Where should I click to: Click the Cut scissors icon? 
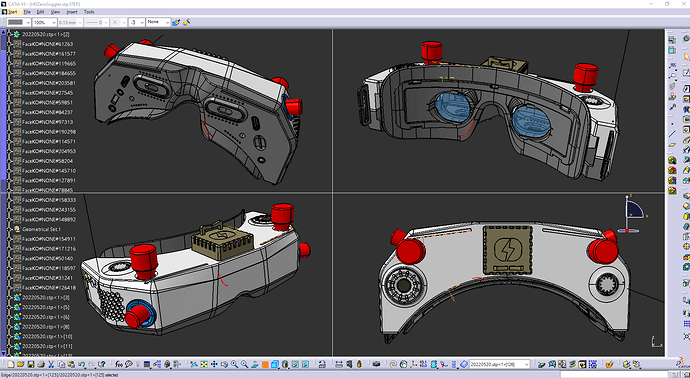51,364
